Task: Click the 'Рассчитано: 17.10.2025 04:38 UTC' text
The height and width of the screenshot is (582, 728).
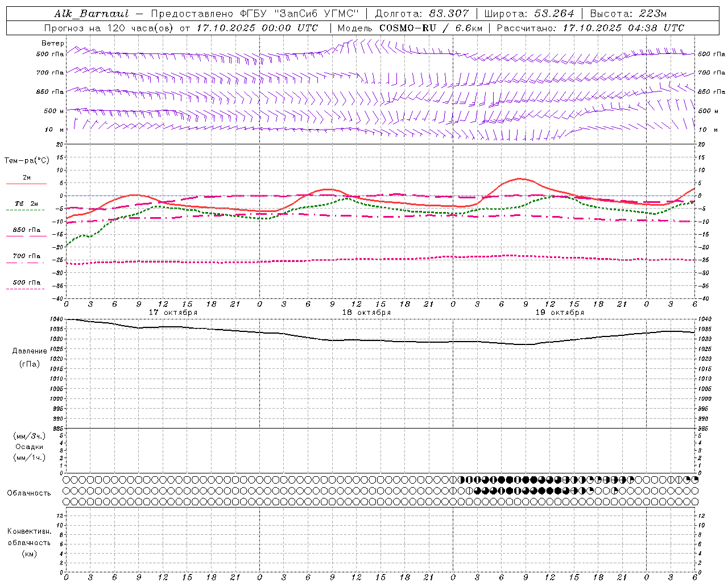Action: (x=590, y=28)
